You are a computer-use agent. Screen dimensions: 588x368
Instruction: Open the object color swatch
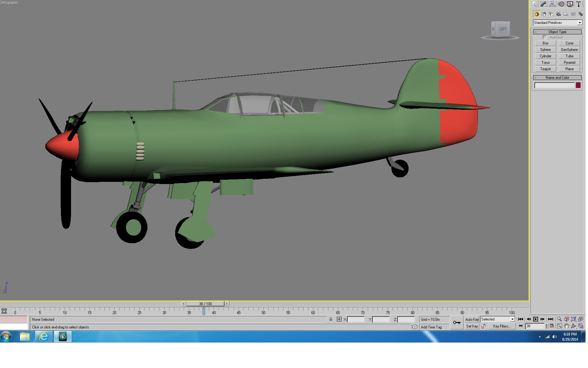coord(578,86)
